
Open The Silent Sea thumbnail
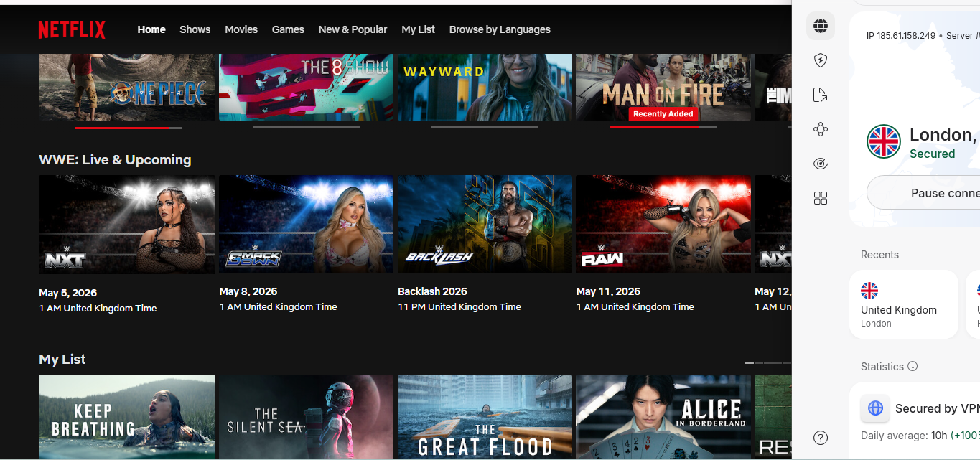(x=306, y=417)
